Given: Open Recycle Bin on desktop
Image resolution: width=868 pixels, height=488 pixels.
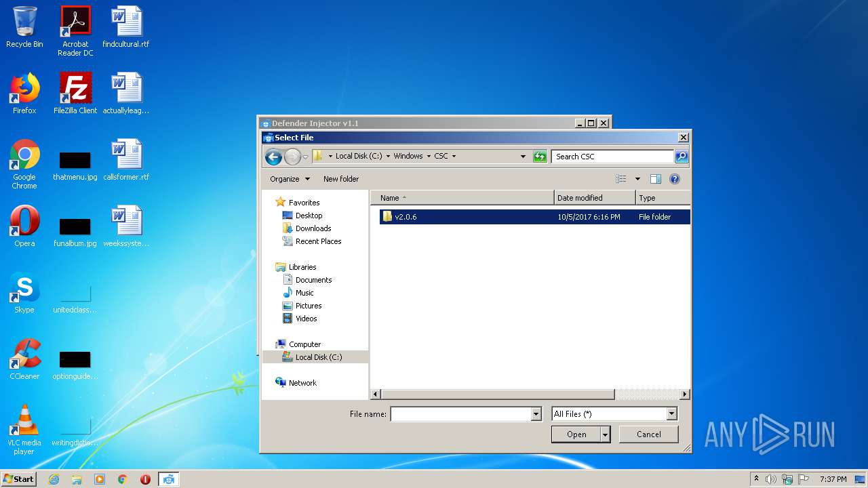Looking at the screenshot, I should coord(24,27).
